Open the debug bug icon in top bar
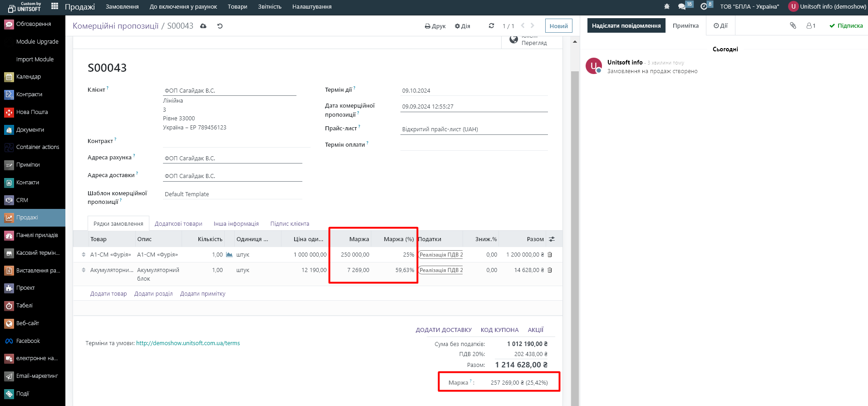The height and width of the screenshot is (406, 868). click(666, 7)
